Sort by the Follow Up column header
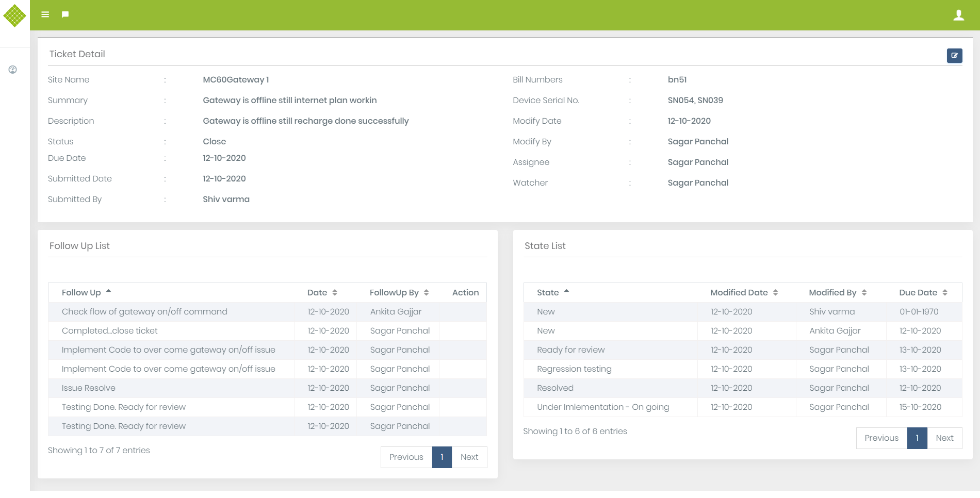This screenshot has height=498, width=980. [86, 293]
